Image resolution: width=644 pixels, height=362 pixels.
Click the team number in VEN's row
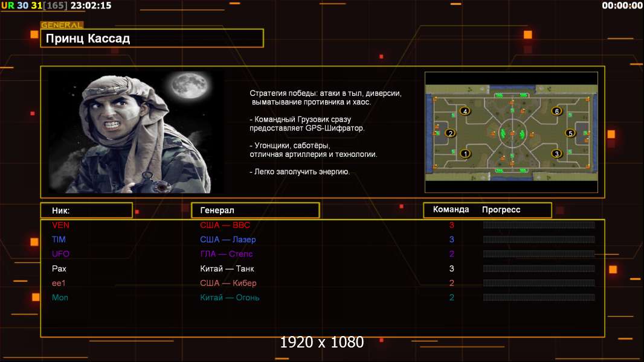[x=451, y=225]
